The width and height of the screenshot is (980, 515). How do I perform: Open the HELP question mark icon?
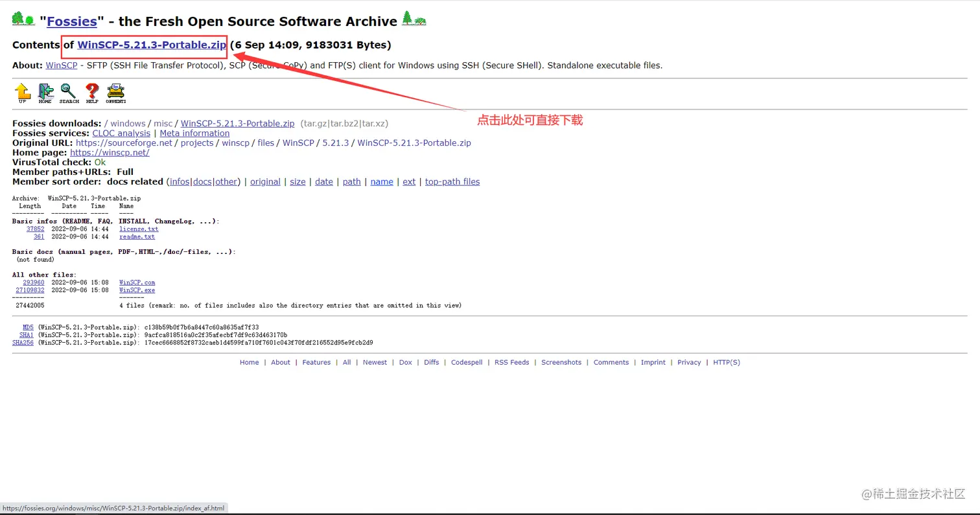[x=92, y=93]
